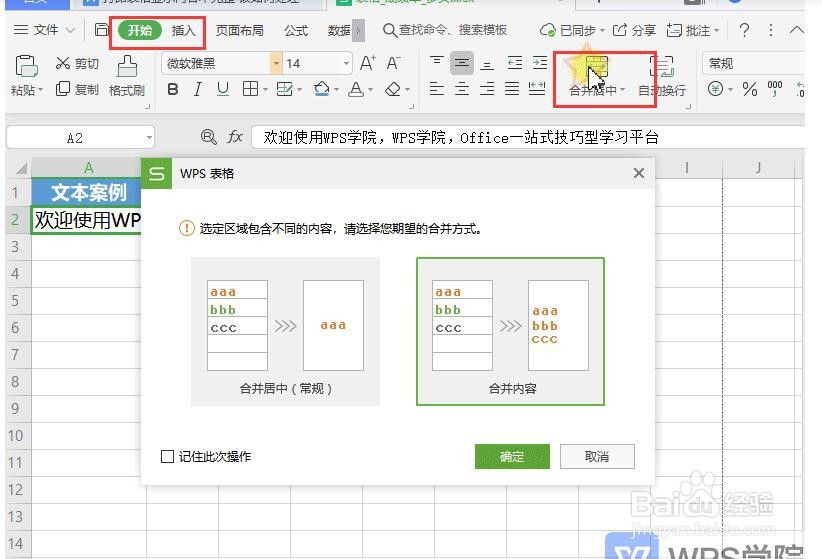Click the middle vertical align icon
This screenshot has height=559, width=822.
[x=461, y=63]
